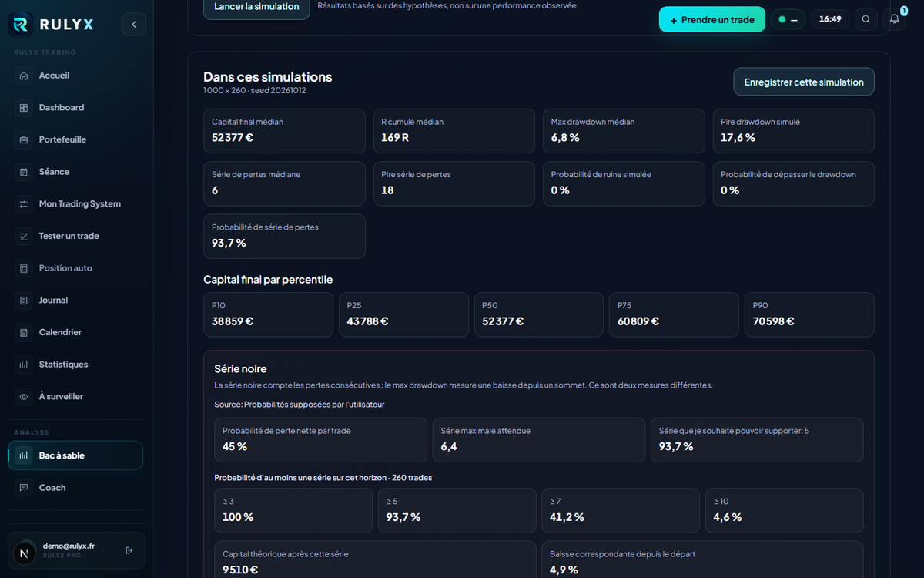Select Séance in the sidebar
924x578 pixels.
tap(75, 172)
